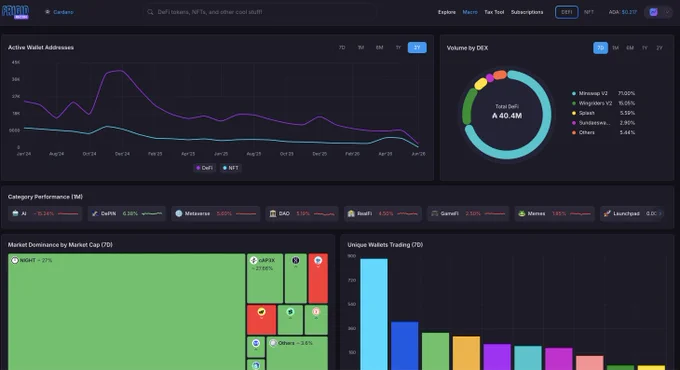Switch to NFT mode
Viewport: 680px width, 370px height.
click(x=588, y=12)
